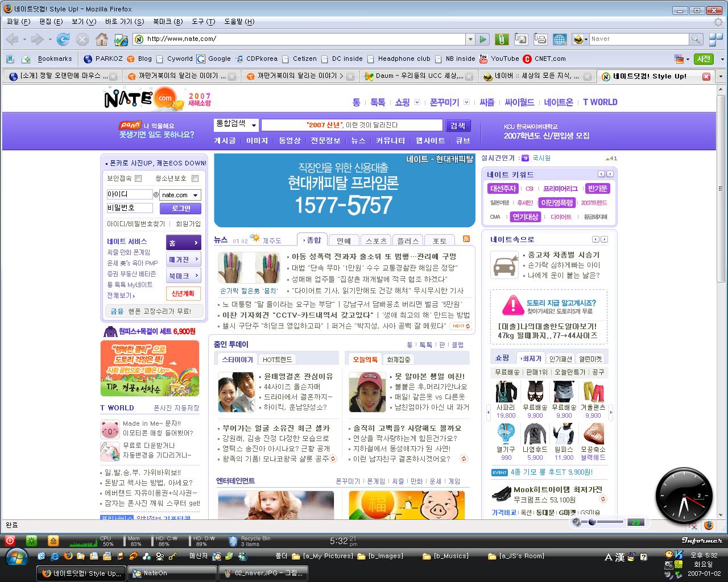Click the orange eject icon on Informer bar
The image size is (728, 582).
pyautogui.click(x=53, y=541)
